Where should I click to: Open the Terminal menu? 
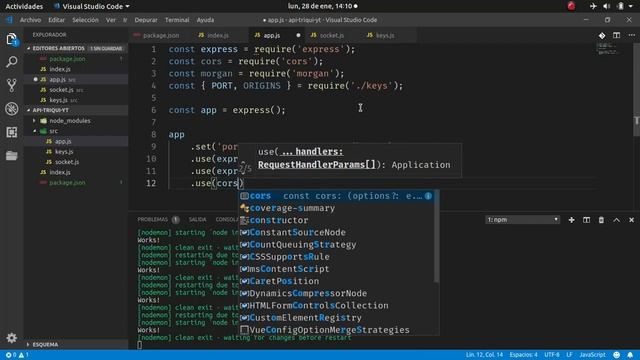[177, 20]
